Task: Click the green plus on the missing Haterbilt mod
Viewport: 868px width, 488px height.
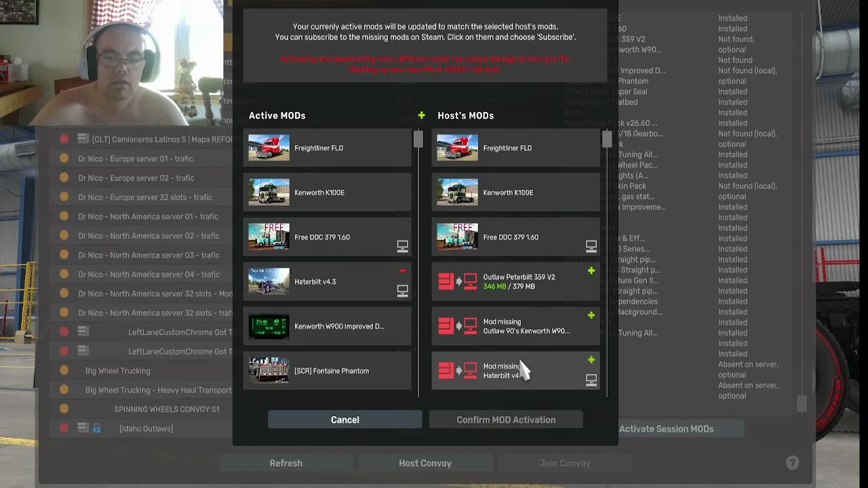Action: (591, 360)
